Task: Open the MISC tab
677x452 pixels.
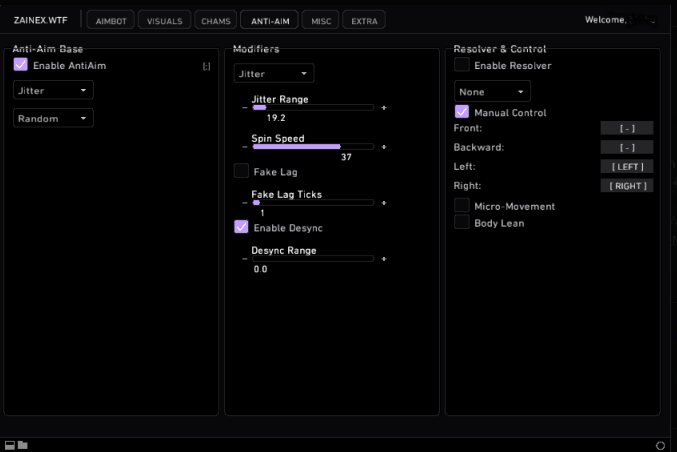Action: (319, 20)
